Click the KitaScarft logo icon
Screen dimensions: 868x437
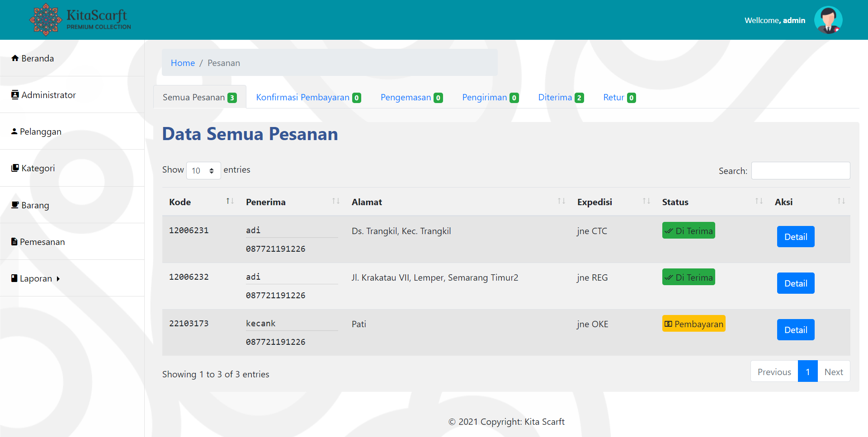tap(45, 19)
